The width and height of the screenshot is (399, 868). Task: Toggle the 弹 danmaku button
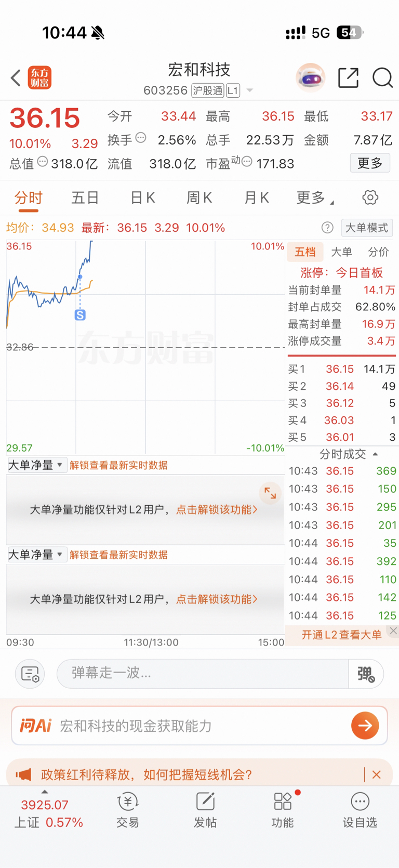366,674
